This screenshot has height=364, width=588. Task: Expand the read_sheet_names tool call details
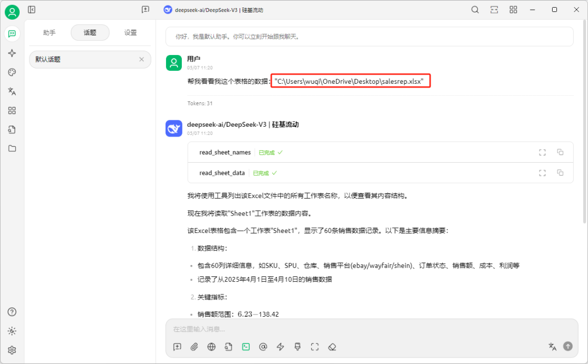542,152
